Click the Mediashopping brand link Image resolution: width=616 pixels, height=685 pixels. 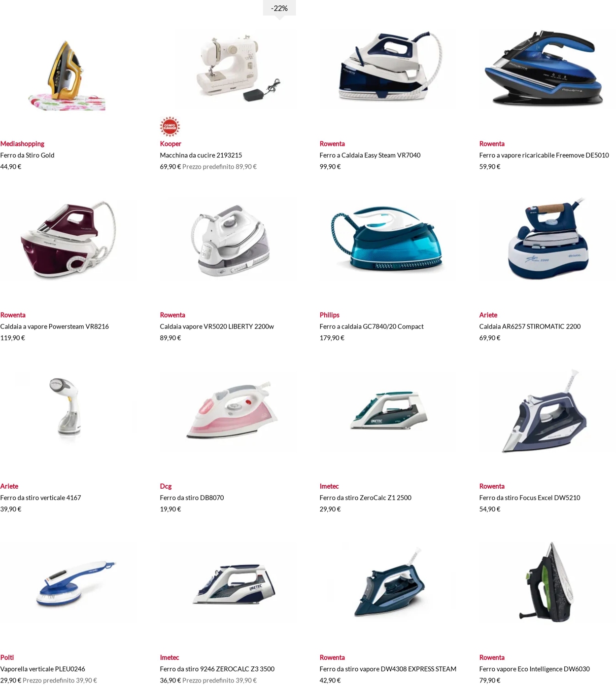point(22,144)
